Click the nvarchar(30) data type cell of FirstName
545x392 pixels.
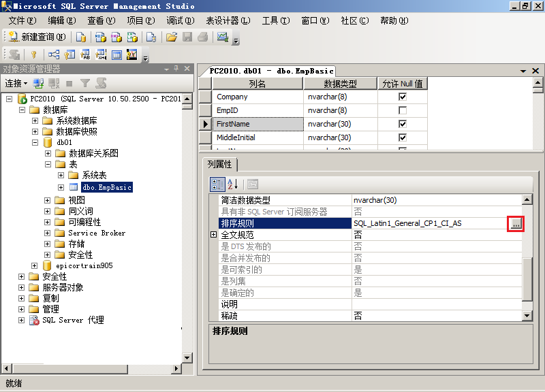[x=340, y=124]
